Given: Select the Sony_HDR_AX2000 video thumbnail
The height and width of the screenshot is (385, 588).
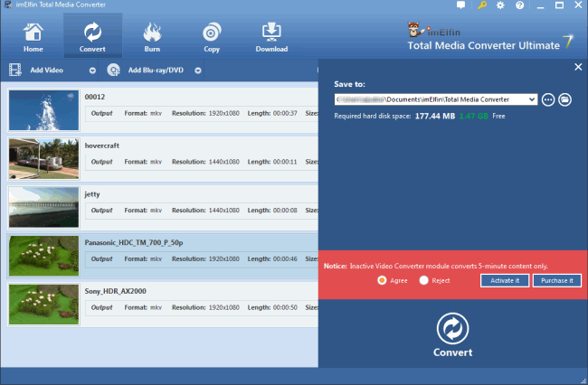Looking at the screenshot, I should (44, 304).
